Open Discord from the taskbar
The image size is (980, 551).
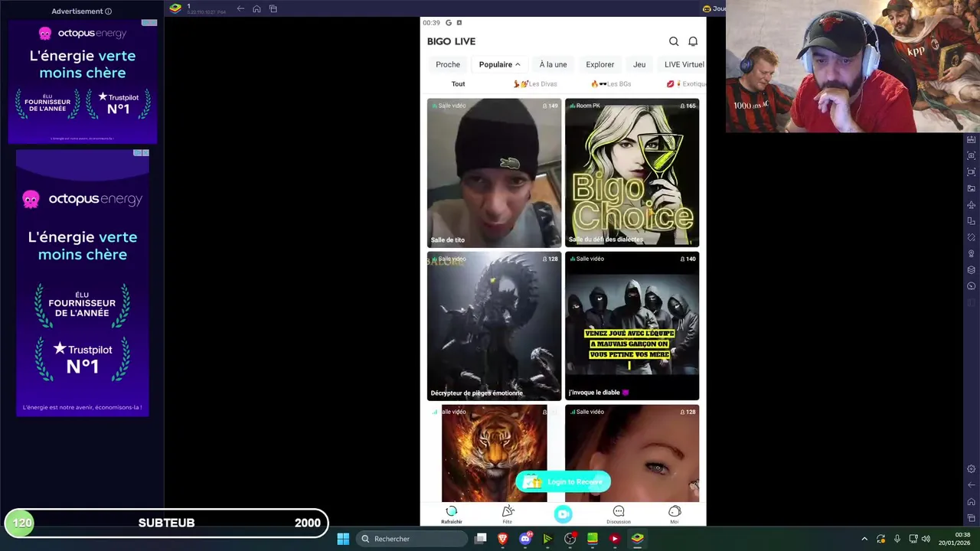[525, 539]
